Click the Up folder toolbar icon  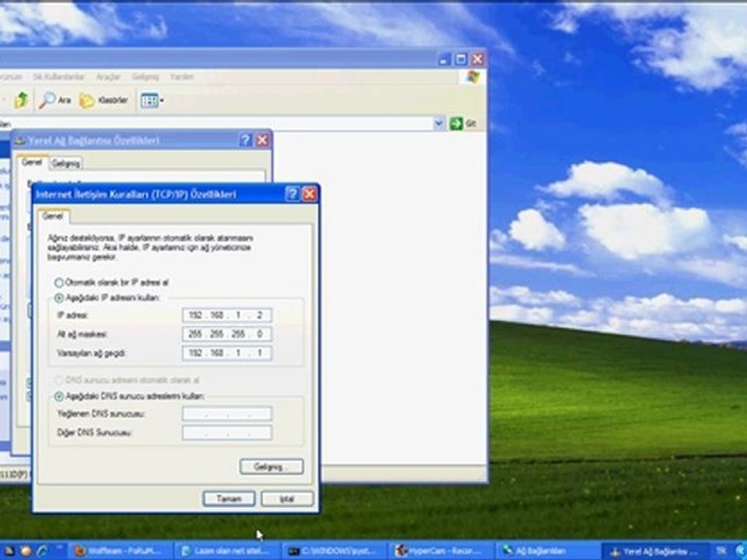[21, 100]
